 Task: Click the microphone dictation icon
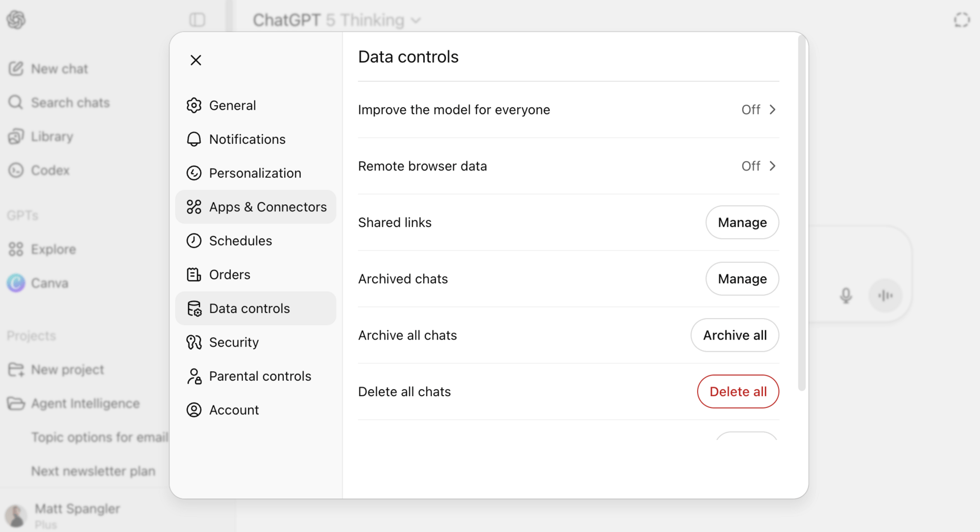[846, 296]
